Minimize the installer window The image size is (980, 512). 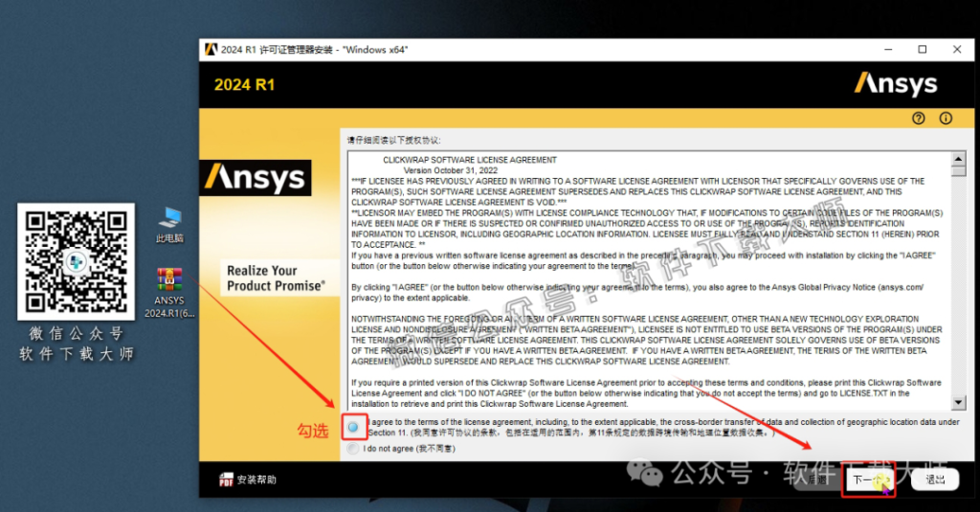point(888,50)
